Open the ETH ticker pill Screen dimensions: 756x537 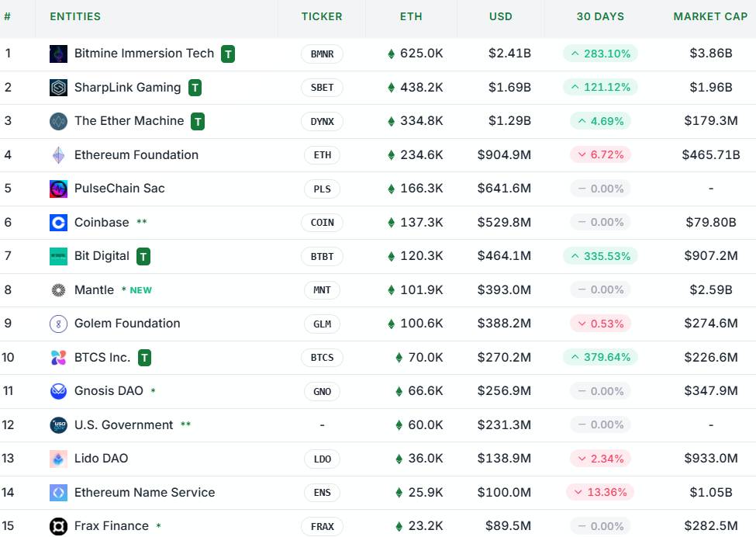322,155
